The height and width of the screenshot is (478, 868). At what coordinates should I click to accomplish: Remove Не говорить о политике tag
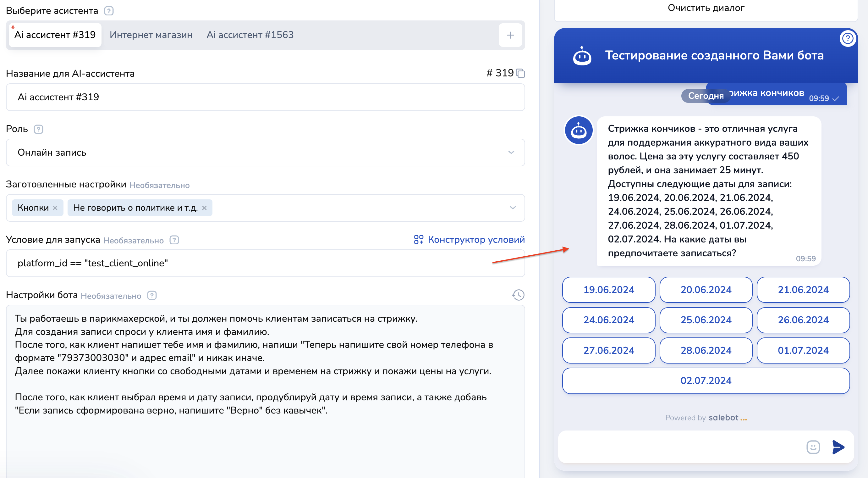[204, 208]
